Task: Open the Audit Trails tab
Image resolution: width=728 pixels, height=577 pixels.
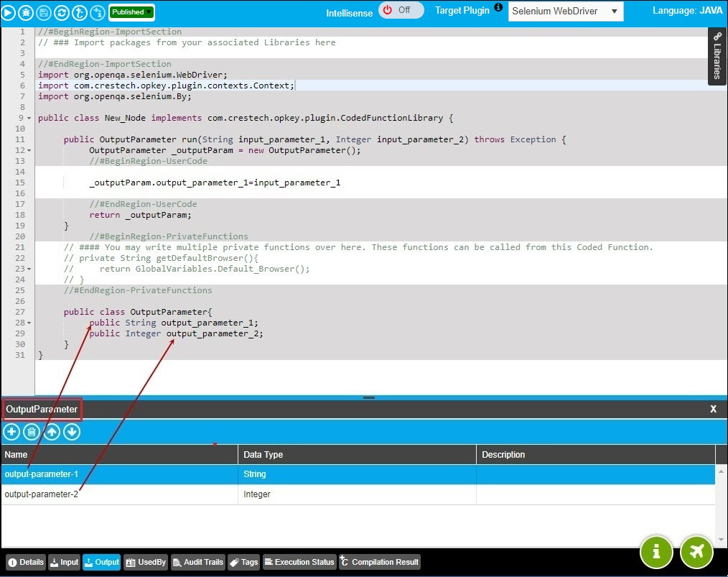Action: tap(197, 562)
